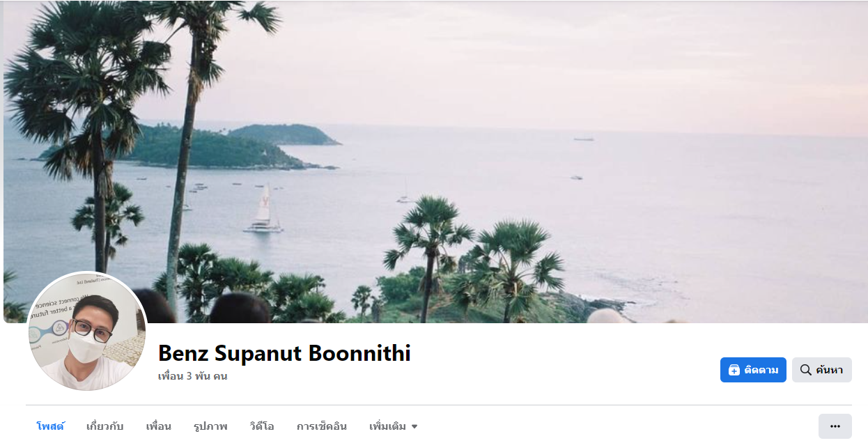Open the three-dots more options menu

click(835, 426)
